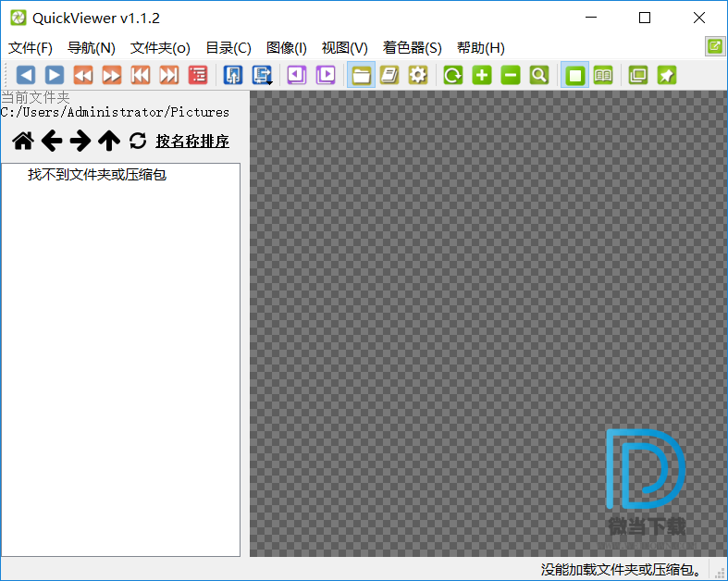The width and height of the screenshot is (728, 581).
Task: Minimize the QuickViewer window
Action: pyautogui.click(x=591, y=18)
